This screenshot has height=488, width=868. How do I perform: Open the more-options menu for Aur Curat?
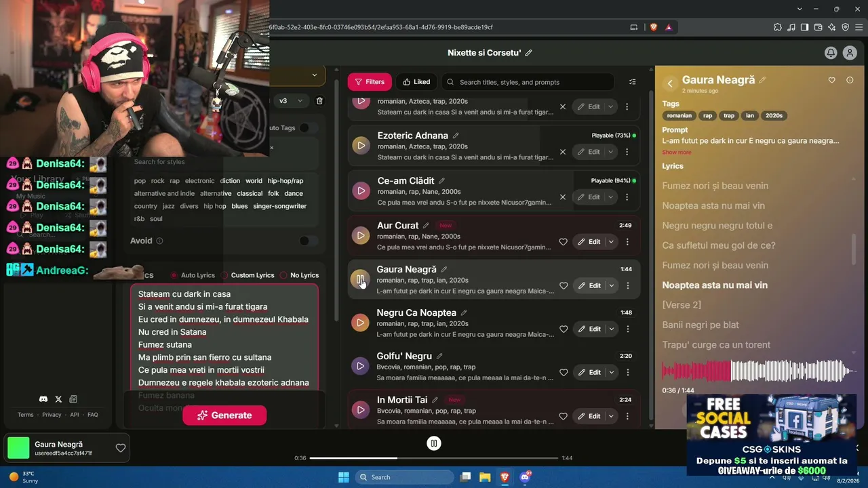627,242
